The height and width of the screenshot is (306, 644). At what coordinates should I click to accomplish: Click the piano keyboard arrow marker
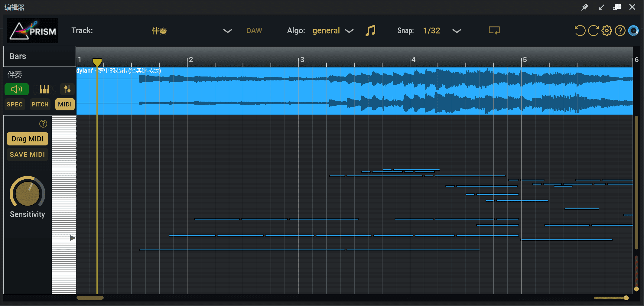tap(73, 238)
